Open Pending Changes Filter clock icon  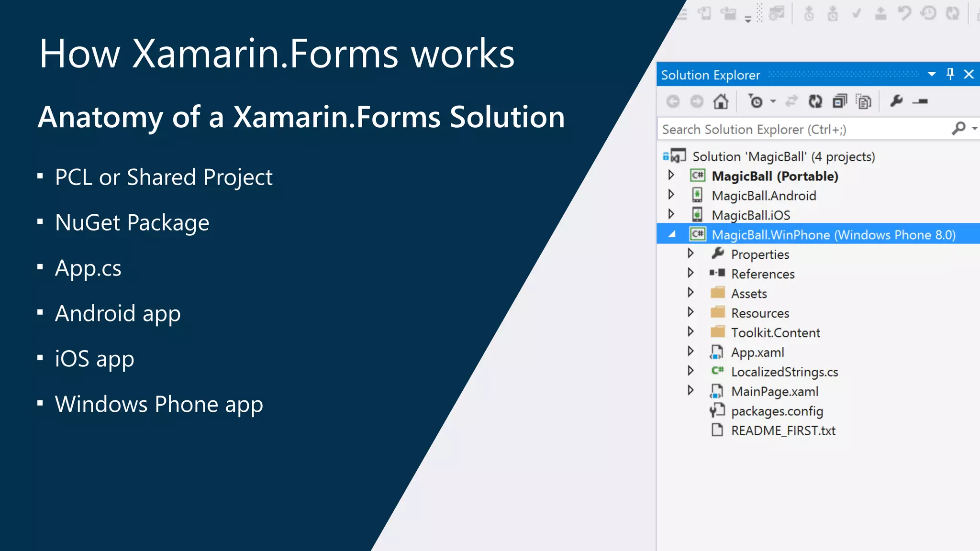pyautogui.click(x=756, y=101)
